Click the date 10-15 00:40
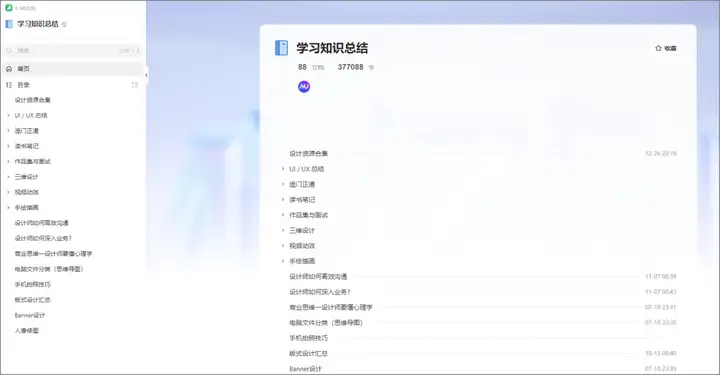The width and height of the screenshot is (720, 375). pos(661,353)
